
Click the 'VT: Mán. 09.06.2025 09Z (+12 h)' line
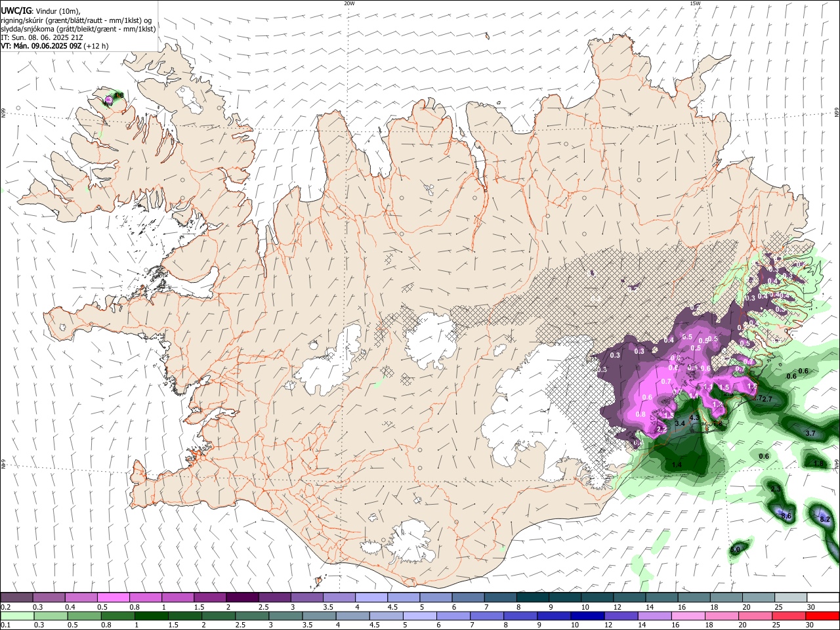(x=55, y=46)
